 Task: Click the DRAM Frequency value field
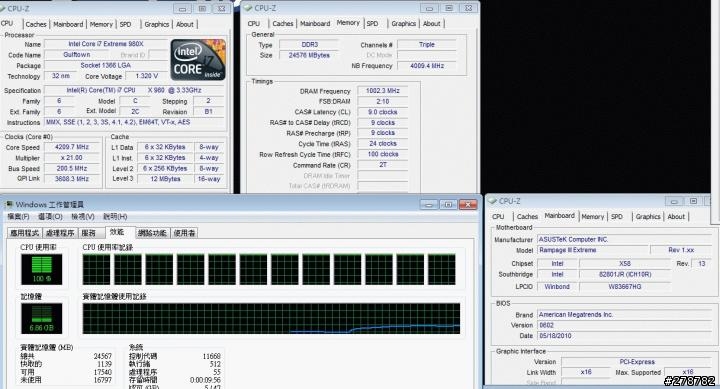(382, 91)
